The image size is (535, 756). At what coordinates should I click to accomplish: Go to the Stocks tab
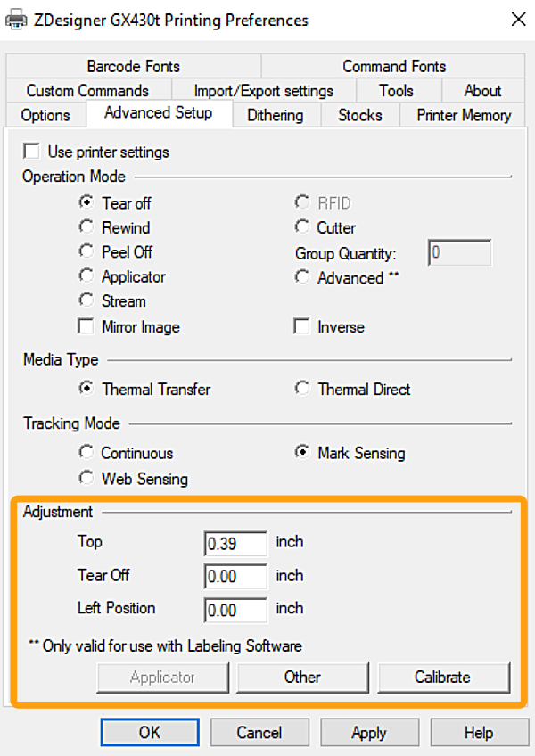pyautogui.click(x=360, y=115)
